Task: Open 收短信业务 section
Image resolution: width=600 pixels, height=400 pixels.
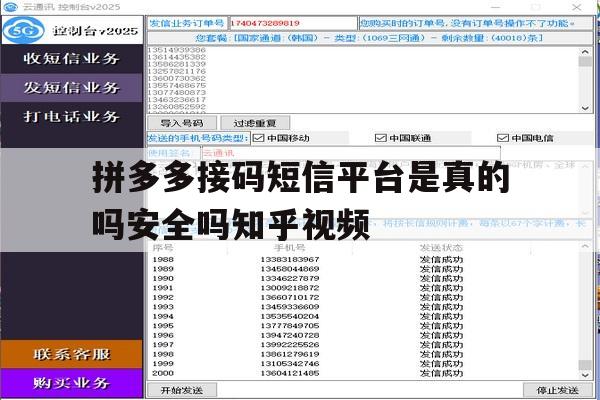Action: click(x=72, y=59)
